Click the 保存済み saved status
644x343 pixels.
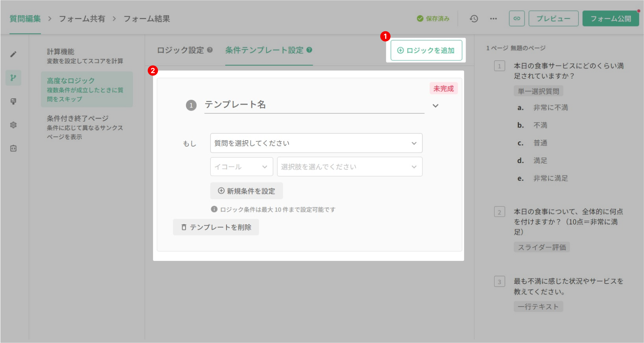click(433, 18)
